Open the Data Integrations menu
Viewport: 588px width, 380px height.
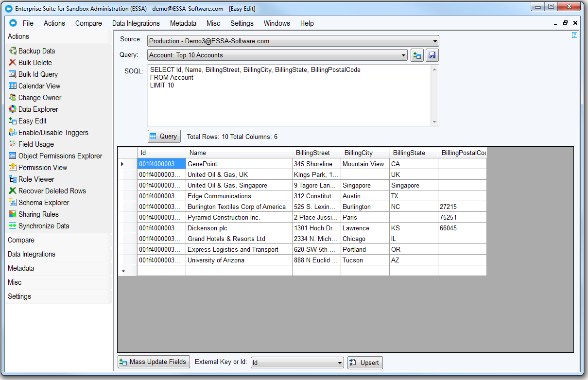(x=136, y=23)
